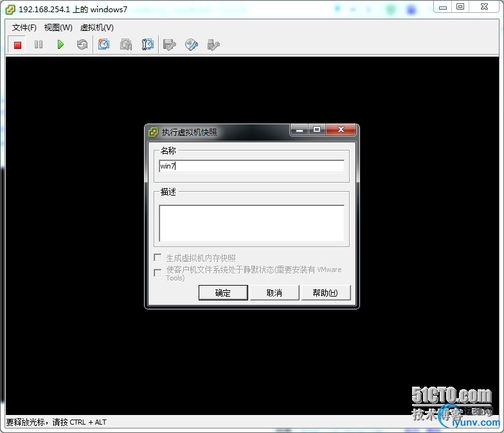
Task: Click the Reset virtual machine icon
Action: click(82, 44)
